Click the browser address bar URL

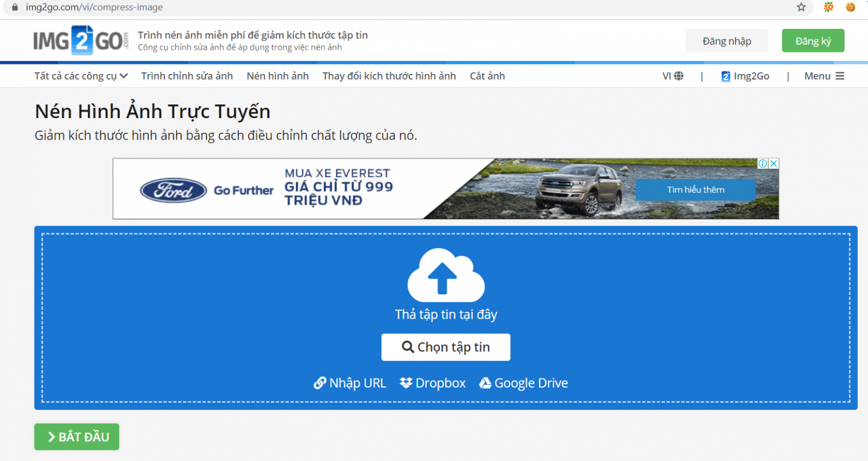(x=94, y=7)
